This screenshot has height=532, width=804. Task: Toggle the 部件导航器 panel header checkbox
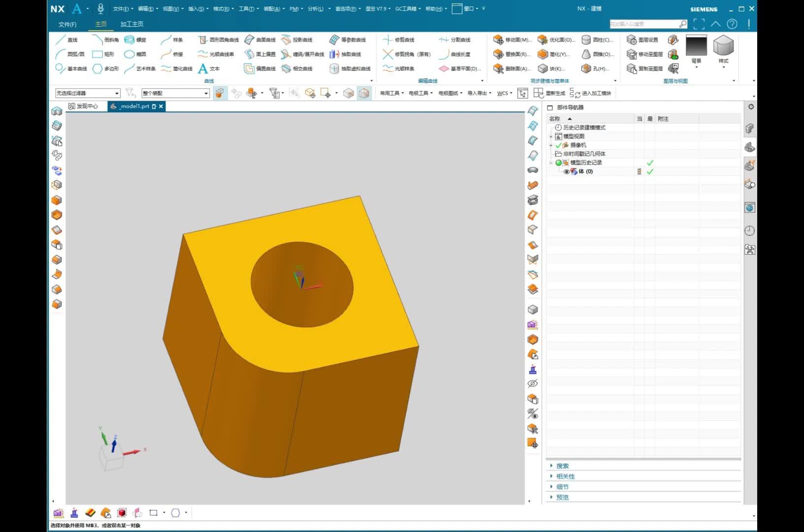pos(550,107)
